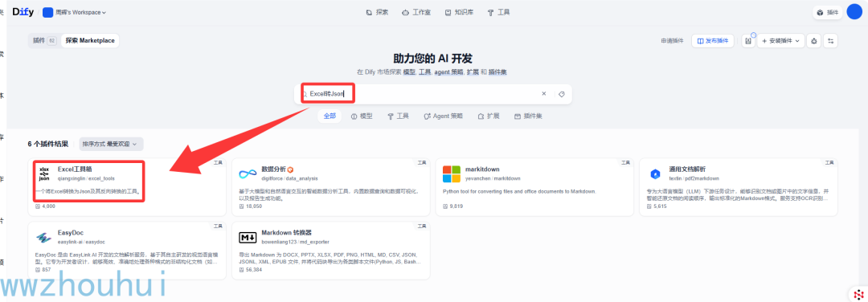Clear the search box with X icon
This screenshot has height=302, width=868.
click(543, 94)
